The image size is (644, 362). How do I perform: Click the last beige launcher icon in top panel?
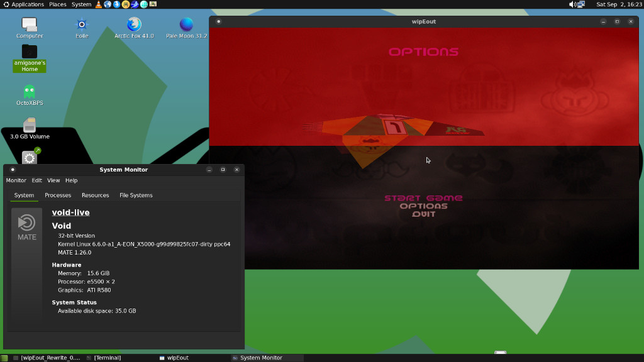[x=153, y=4]
